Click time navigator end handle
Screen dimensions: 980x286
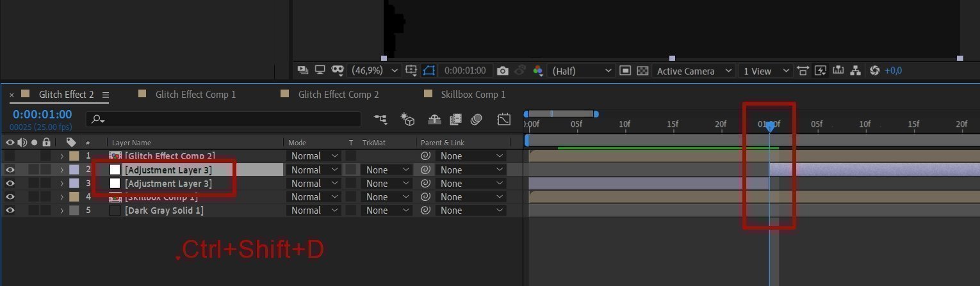click(596, 114)
